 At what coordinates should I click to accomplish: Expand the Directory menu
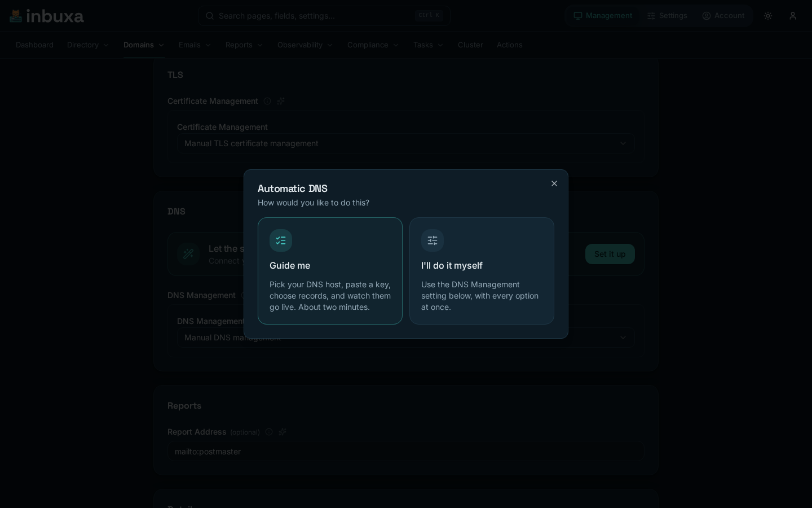click(88, 45)
